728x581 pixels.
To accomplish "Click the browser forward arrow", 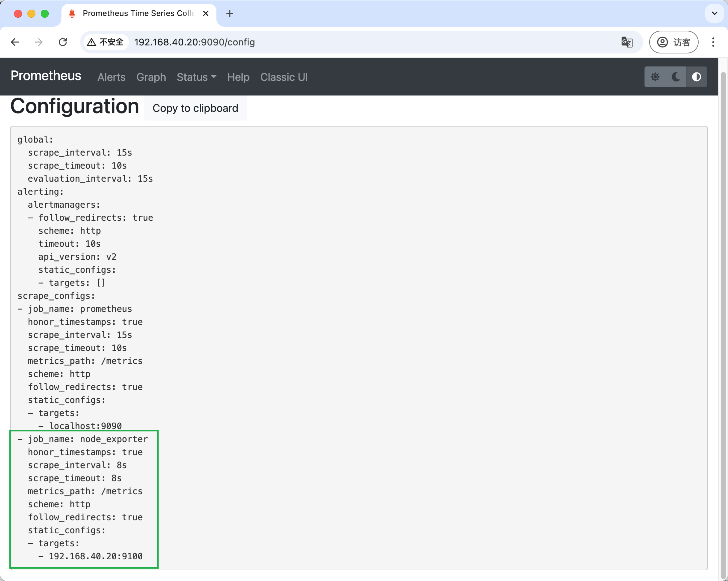I will (x=39, y=42).
